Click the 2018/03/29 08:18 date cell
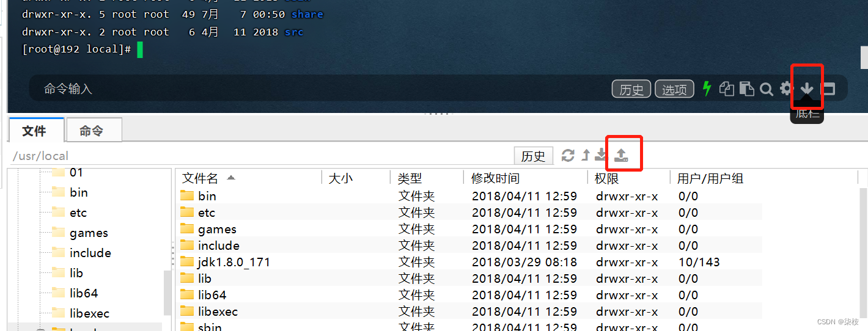The width and height of the screenshot is (868, 331). pos(524,262)
